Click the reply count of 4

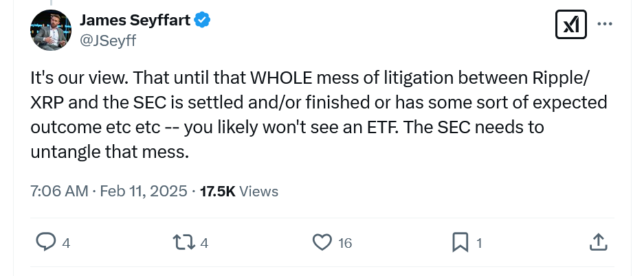coord(66,242)
